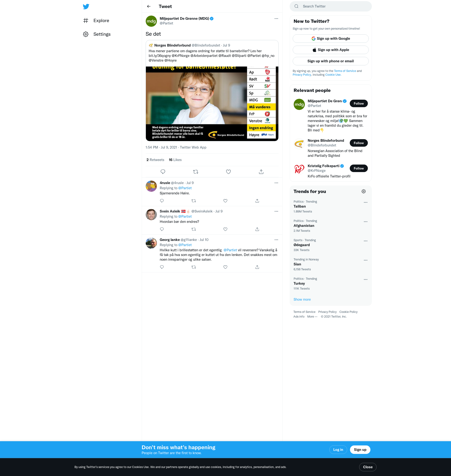Open footer Cookie Policy link

(348, 312)
